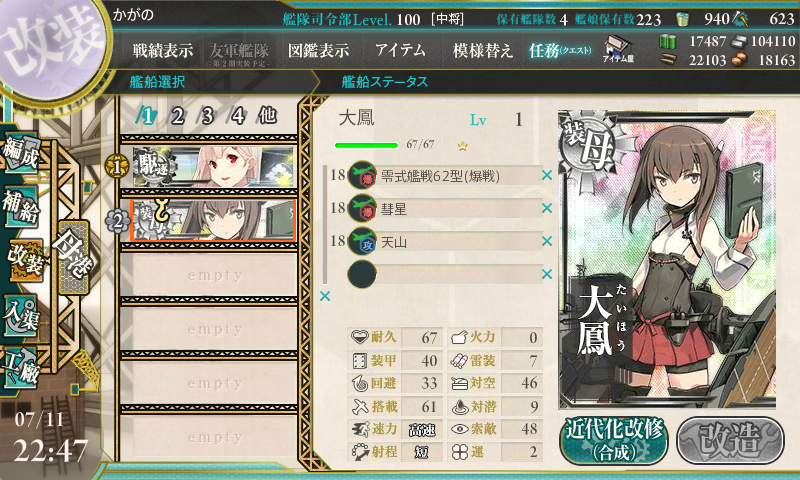Open the 任務 quest menu
The height and width of the screenshot is (480, 800).
coord(560,50)
